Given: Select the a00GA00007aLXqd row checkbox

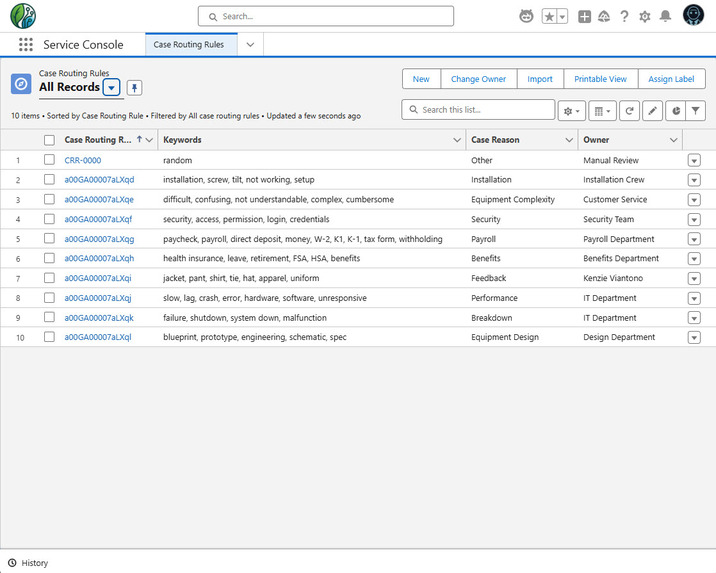Looking at the screenshot, I should tap(49, 179).
